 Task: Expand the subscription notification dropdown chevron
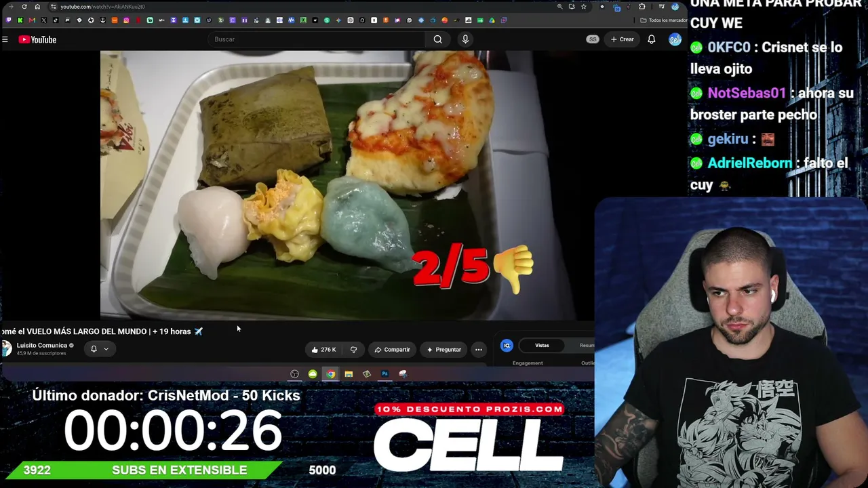coord(106,349)
